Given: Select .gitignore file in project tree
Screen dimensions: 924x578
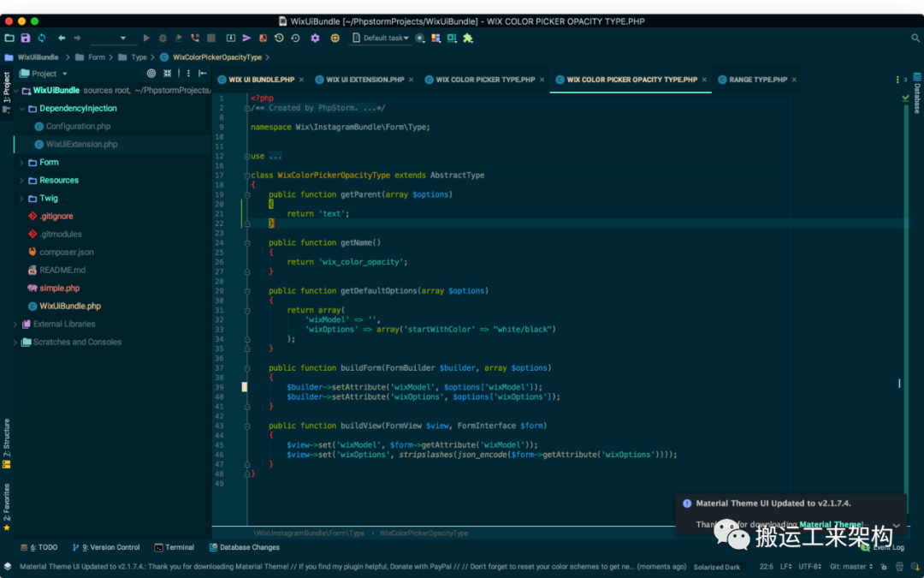Looking at the screenshot, I should coord(56,217).
